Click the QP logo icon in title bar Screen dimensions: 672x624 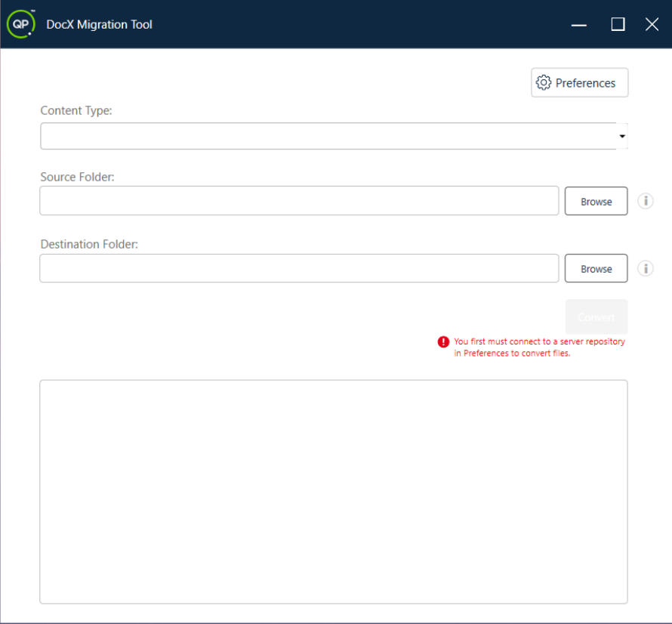pyautogui.click(x=21, y=24)
